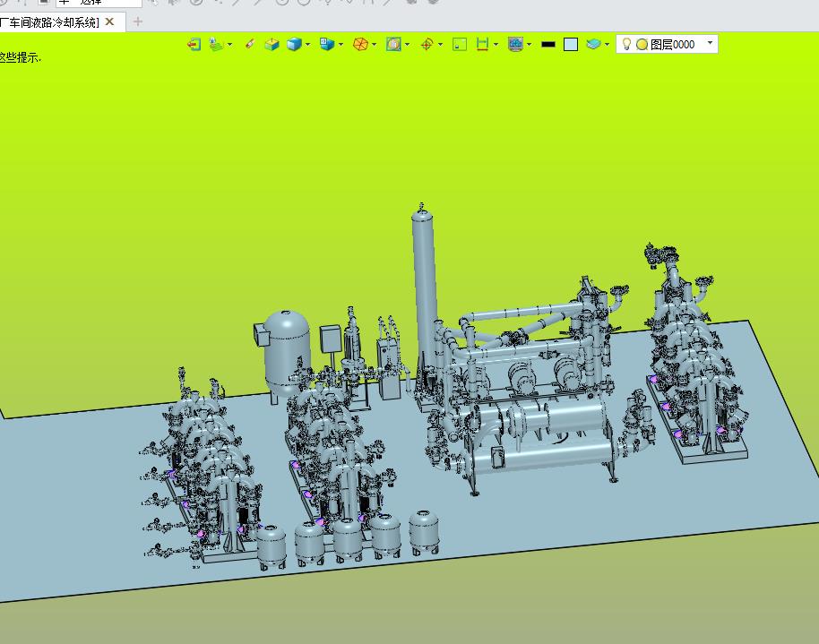Expand the orange polyhedron dropdown arrow

click(x=374, y=45)
